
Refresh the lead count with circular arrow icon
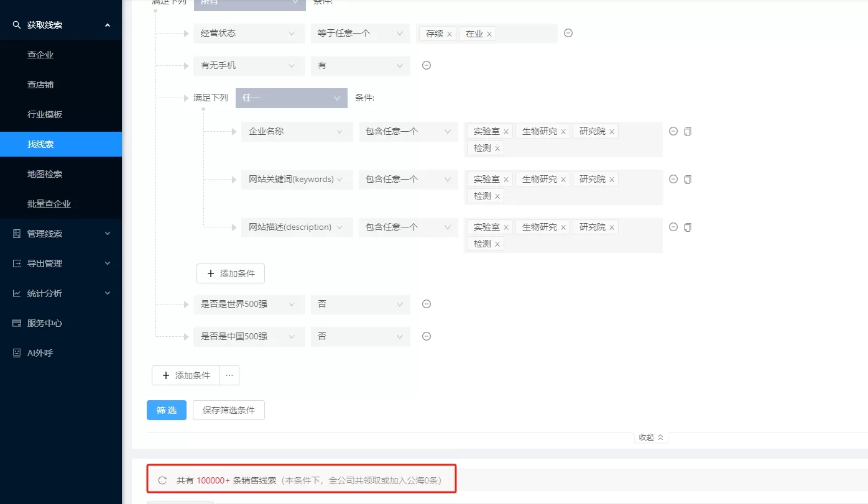click(162, 479)
